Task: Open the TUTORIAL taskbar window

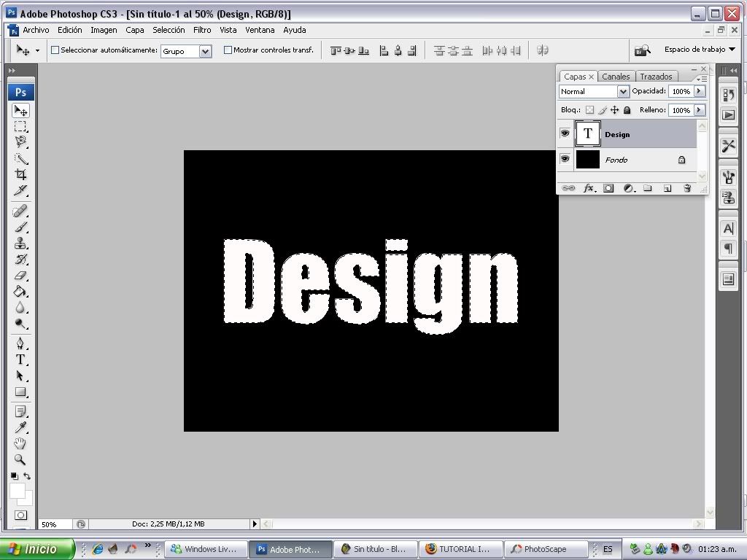Action: click(461, 549)
